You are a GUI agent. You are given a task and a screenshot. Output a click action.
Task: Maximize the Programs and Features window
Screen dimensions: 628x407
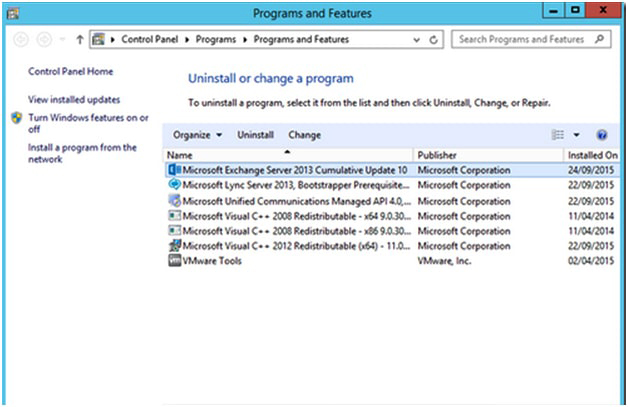pyautogui.click(x=575, y=10)
